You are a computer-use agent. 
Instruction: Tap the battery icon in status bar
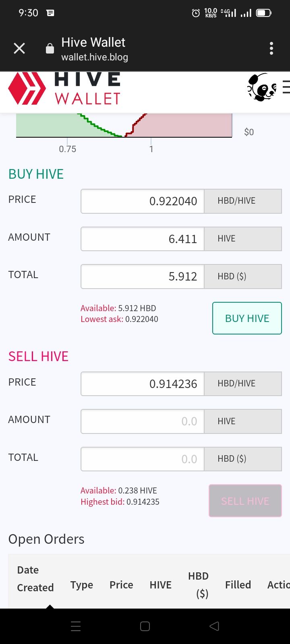tap(264, 13)
